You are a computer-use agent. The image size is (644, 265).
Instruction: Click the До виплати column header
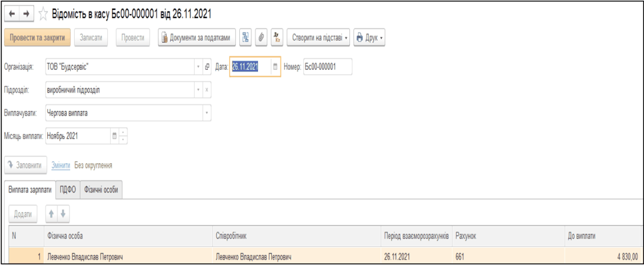[603, 236]
